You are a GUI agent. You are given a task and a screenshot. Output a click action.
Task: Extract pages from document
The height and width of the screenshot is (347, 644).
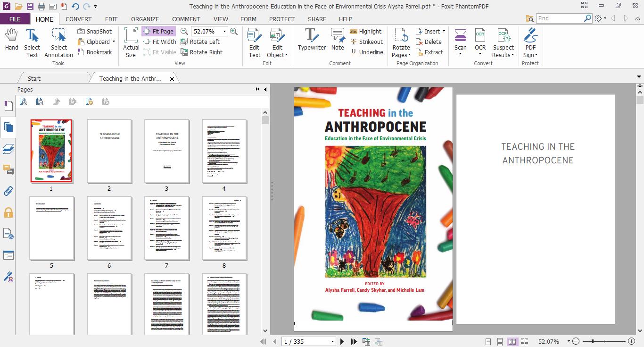[x=429, y=52]
